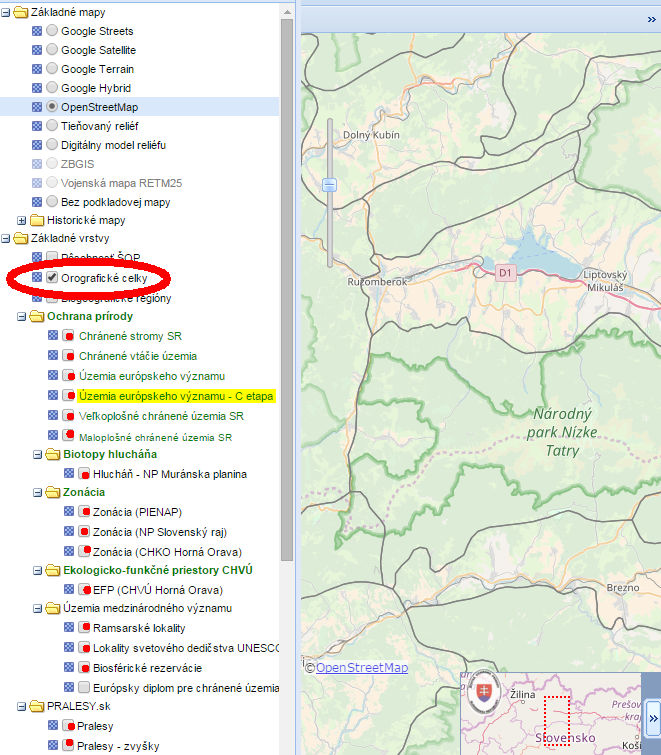Click the grid icon beside Zonácia (PIENAP)
The height and width of the screenshot is (755, 661).
[69, 513]
